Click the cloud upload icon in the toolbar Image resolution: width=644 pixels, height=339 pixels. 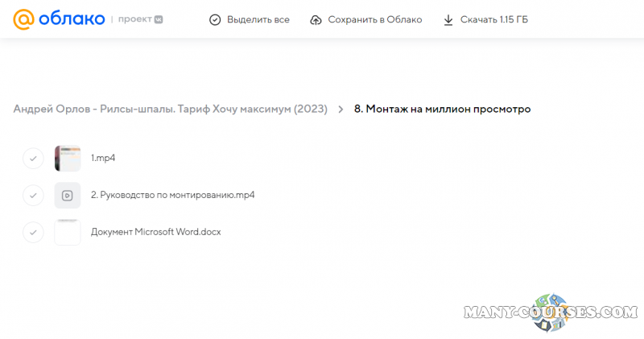(x=316, y=19)
